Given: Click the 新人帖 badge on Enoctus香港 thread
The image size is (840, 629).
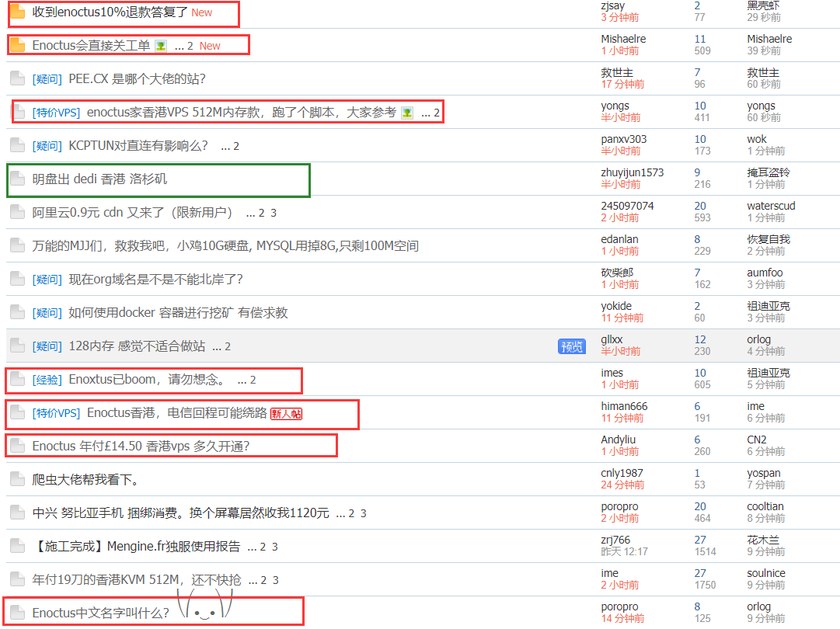Looking at the screenshot, I should [286, 413].
